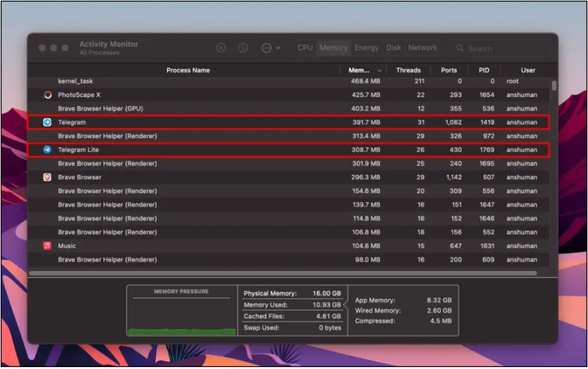The height and width of the screenshot is (369, 588).
Task: Click the Telegram app icon in list
Action: (x=47, y=122)
